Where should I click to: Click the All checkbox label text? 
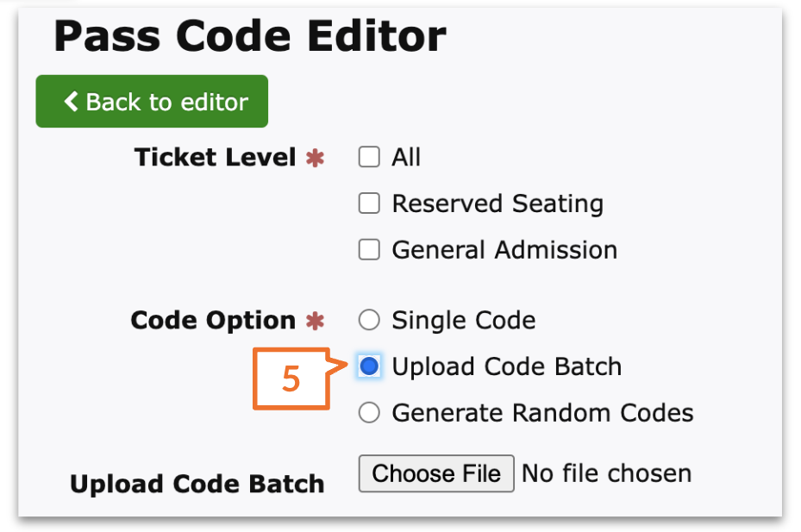pos(405,157)
